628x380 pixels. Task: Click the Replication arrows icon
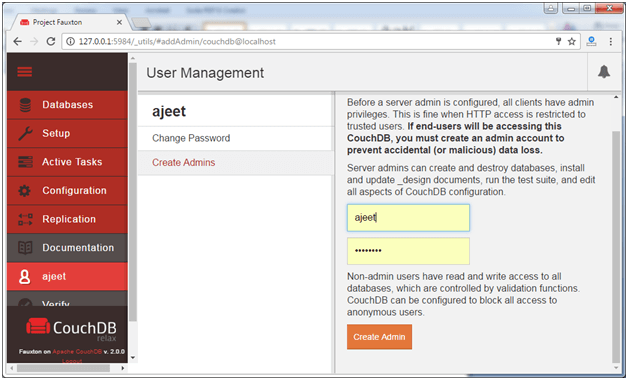pos(25,219)
